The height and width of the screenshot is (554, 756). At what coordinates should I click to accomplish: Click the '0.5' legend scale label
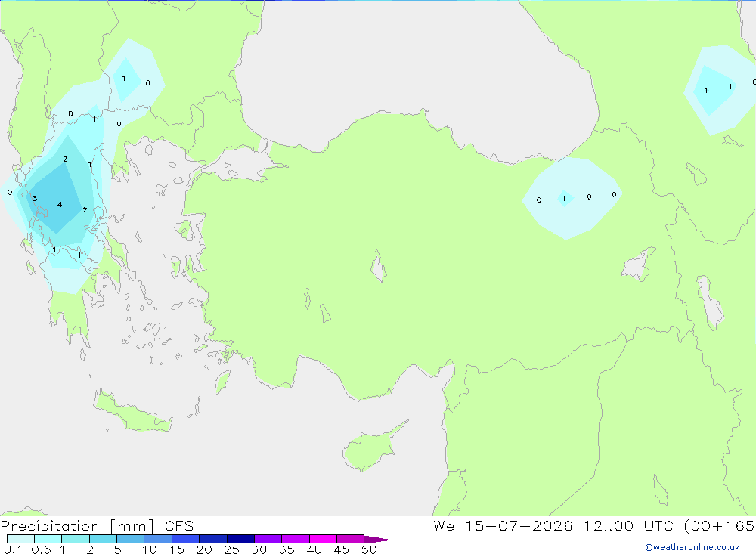(x=41, y=549)
